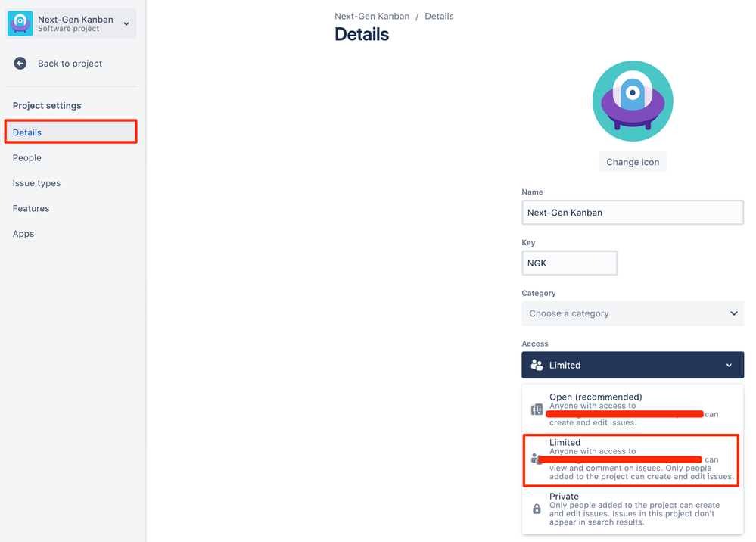Click the people icon in Access selector
The height and width of the screenshot is (542, 756).
coord(537,365)
